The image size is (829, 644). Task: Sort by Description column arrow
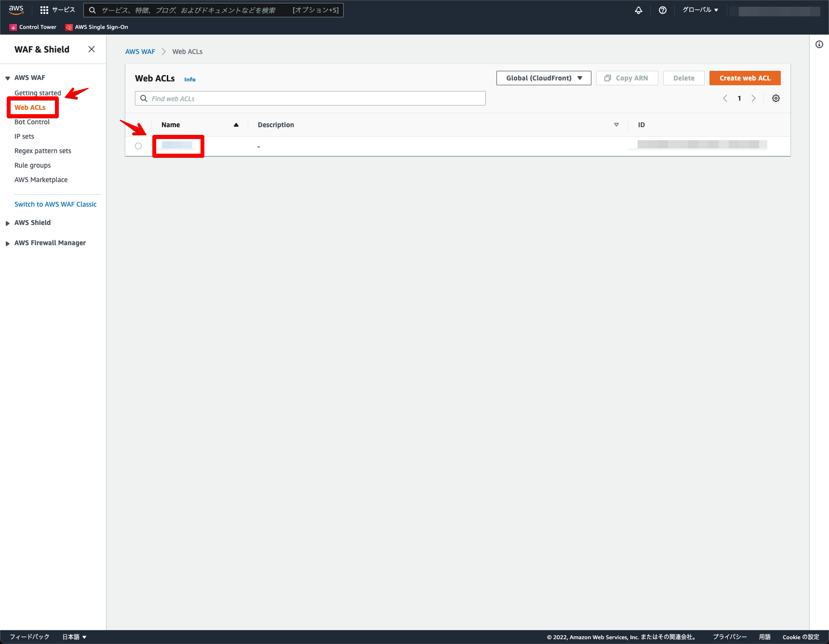click(616, 125)
